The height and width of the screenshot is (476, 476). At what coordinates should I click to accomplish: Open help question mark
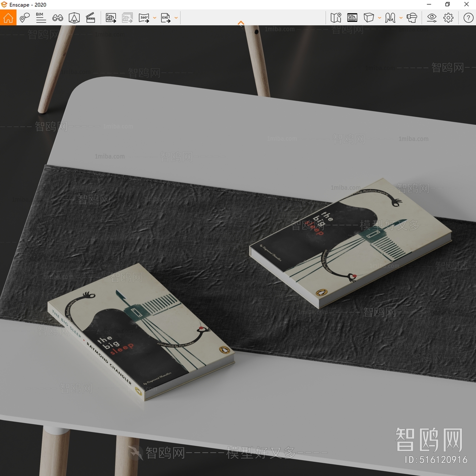click(468, 18)
